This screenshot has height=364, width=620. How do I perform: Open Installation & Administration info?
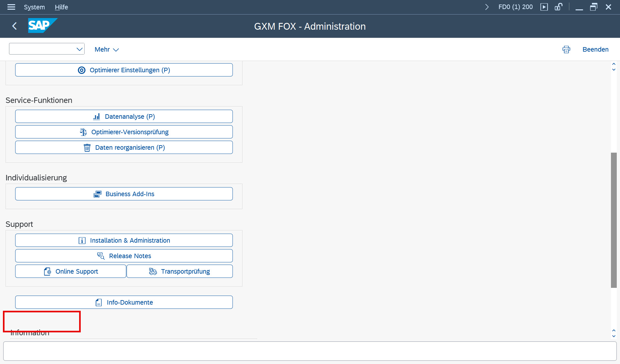coord(124,240)
